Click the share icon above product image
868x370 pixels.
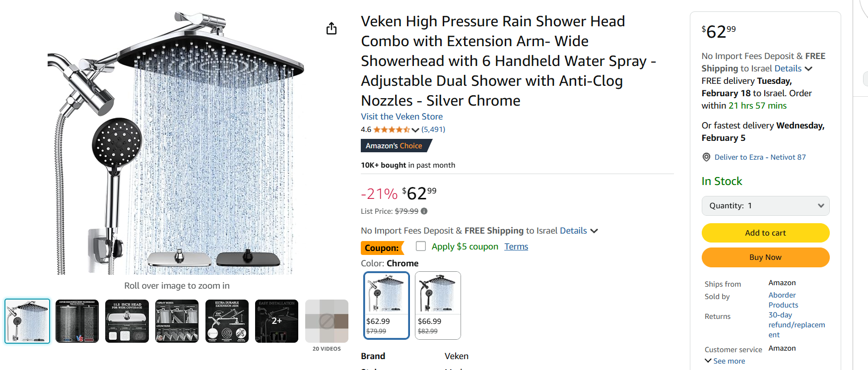coord(332,29)
